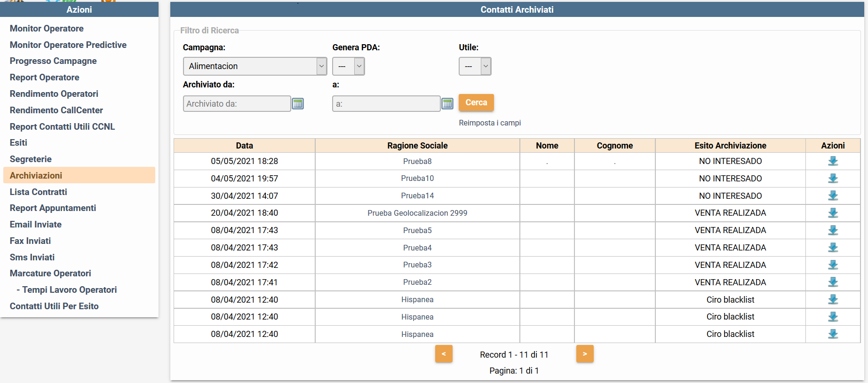
Task: Expand the Genera PDA dropdown
Action: coord(349,66)
